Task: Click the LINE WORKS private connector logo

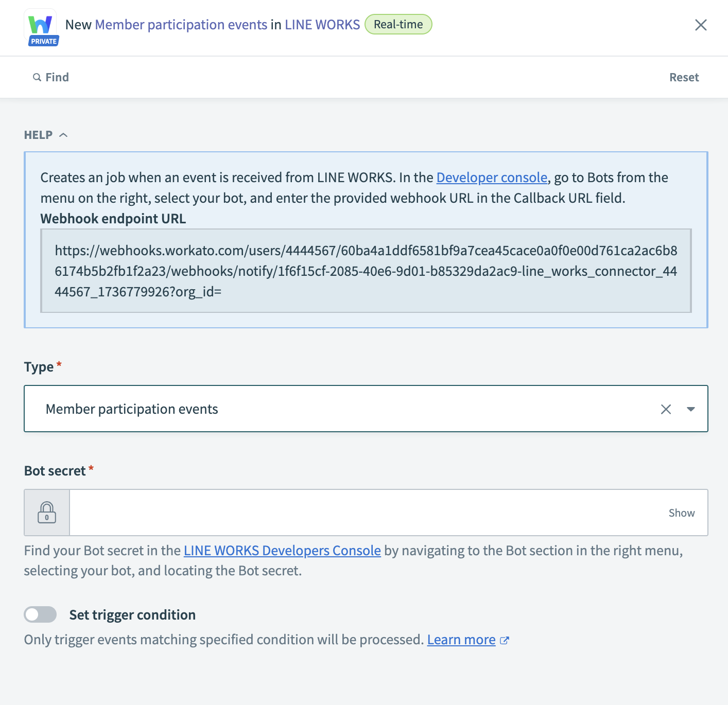Action: (41, 27)
